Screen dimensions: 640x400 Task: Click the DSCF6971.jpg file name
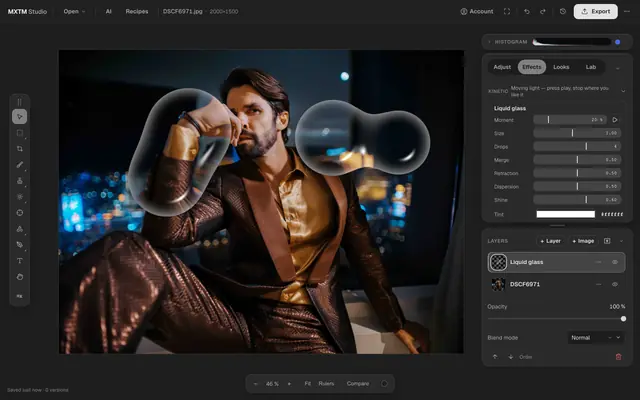point(182,11)
